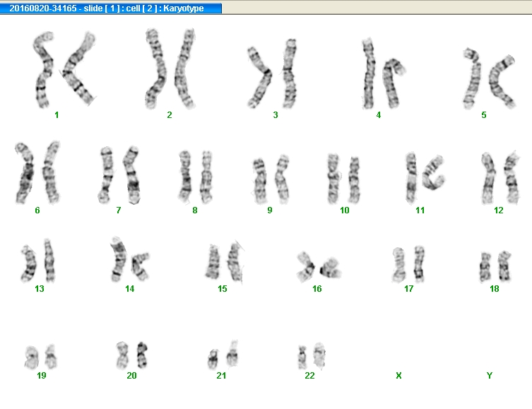Click the green label '4'
Image resolution: width=532 pixels, height=409 pixels.
[x=378, y=115]
